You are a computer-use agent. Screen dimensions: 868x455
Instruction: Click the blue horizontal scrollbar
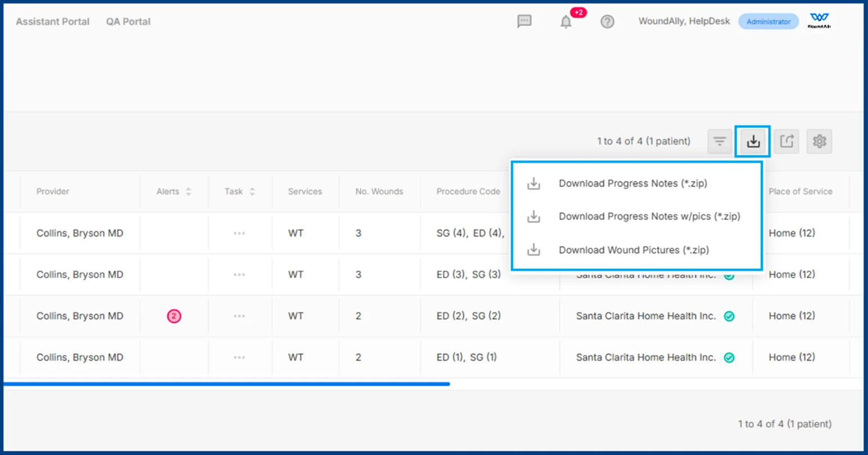(225, 384)
